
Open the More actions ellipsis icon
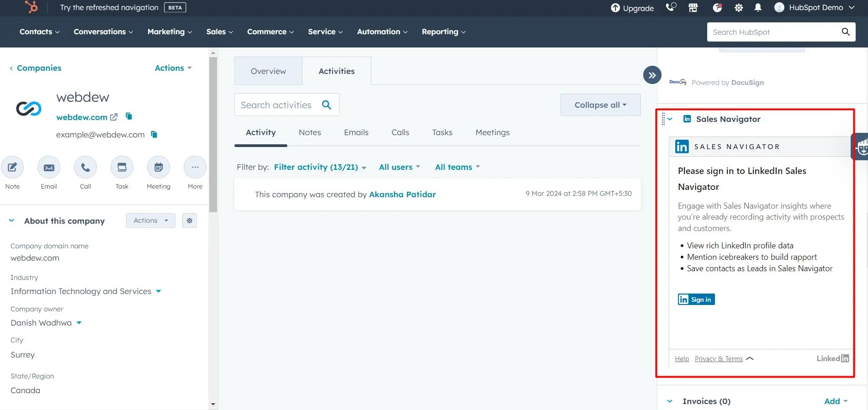[195, 168]
